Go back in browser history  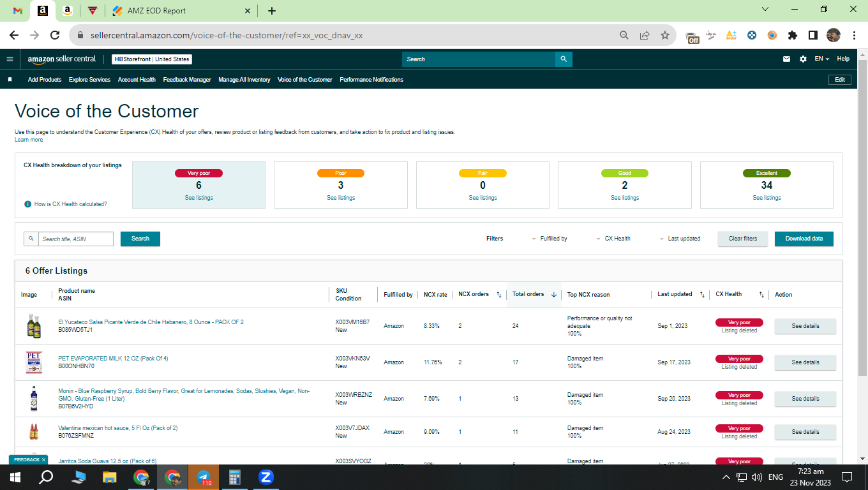pos(14,35)
